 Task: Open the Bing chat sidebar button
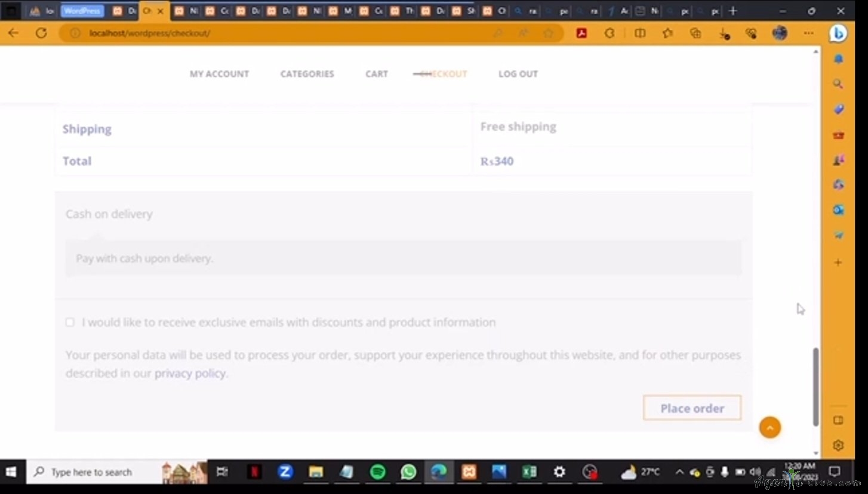pos(838,33)
